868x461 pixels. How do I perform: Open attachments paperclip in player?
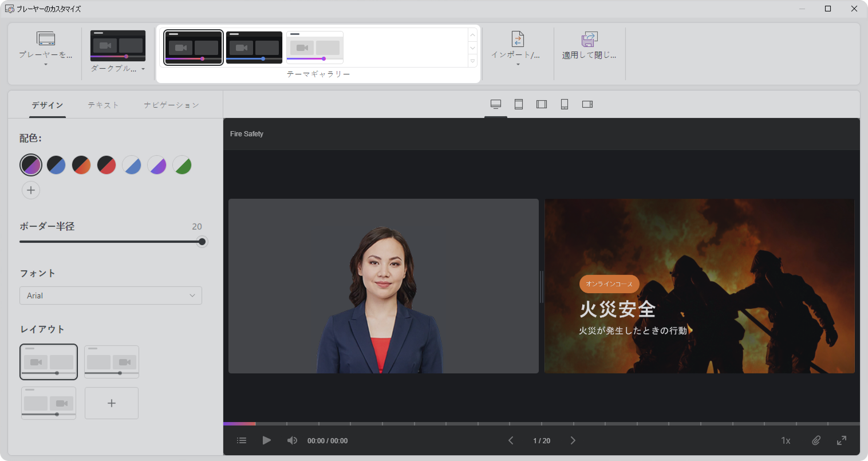(x=816, y=440)
